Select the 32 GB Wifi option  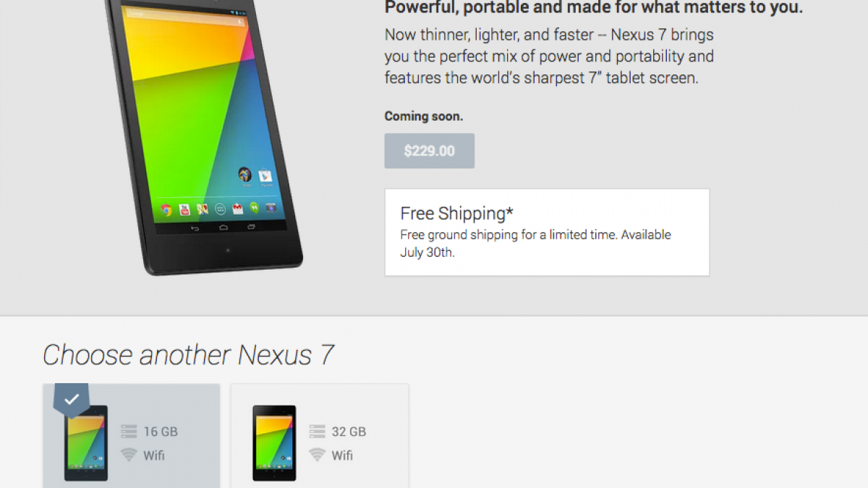pos(320,435)
